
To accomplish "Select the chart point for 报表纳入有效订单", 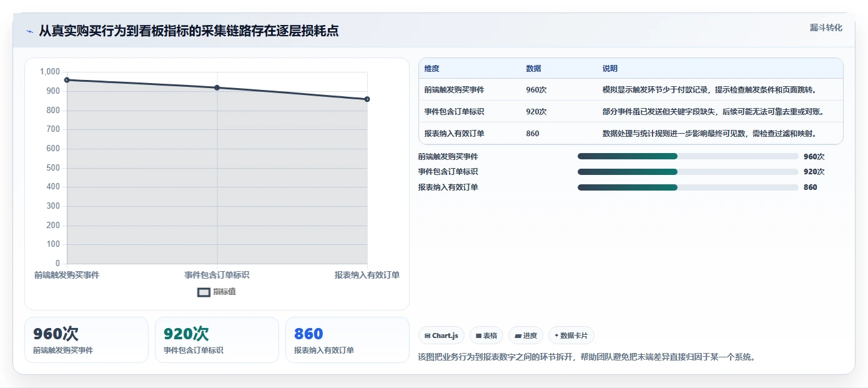I will pos(367,99).
